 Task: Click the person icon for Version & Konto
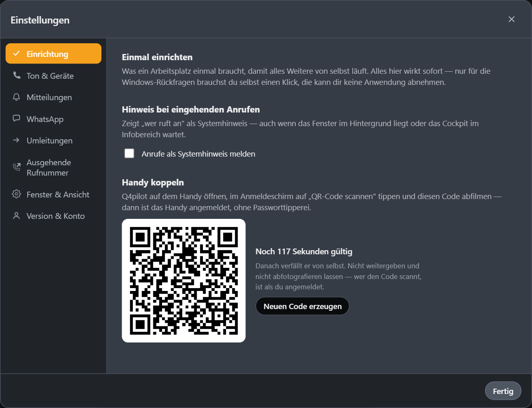pyautogui.click(x=16, y=216)
